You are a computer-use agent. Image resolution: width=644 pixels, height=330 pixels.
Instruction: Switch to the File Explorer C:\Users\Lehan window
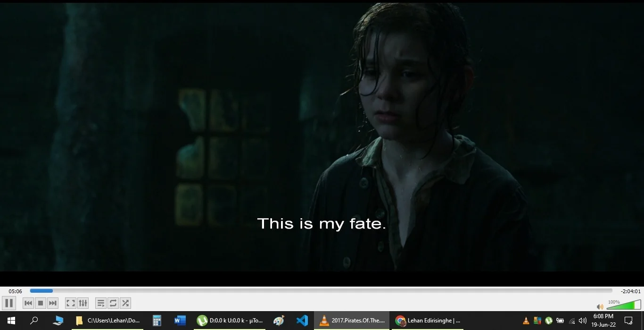click(x=107, y=321)
